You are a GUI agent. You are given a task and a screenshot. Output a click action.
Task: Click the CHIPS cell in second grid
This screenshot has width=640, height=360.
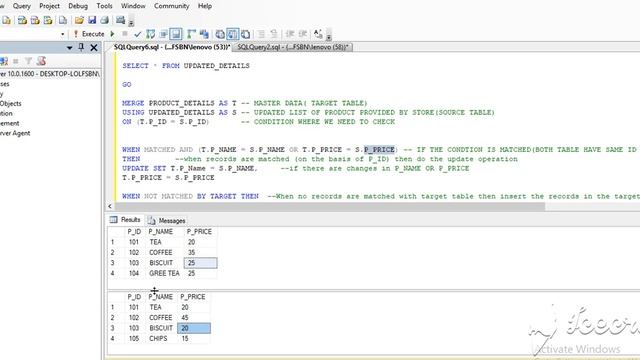[x=162, y=338]
